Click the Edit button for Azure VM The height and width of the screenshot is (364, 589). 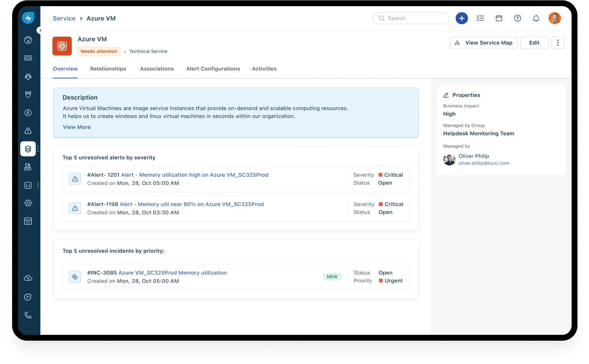534,42
